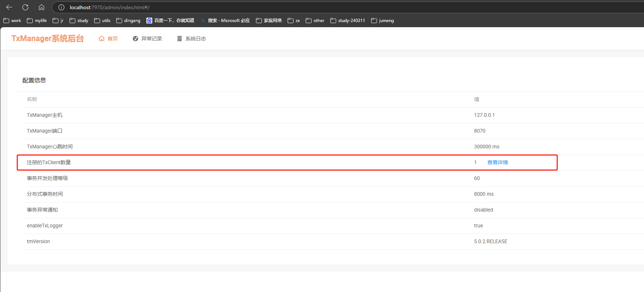
Task: Open the 首页 home tab
Action: point(108,39)
